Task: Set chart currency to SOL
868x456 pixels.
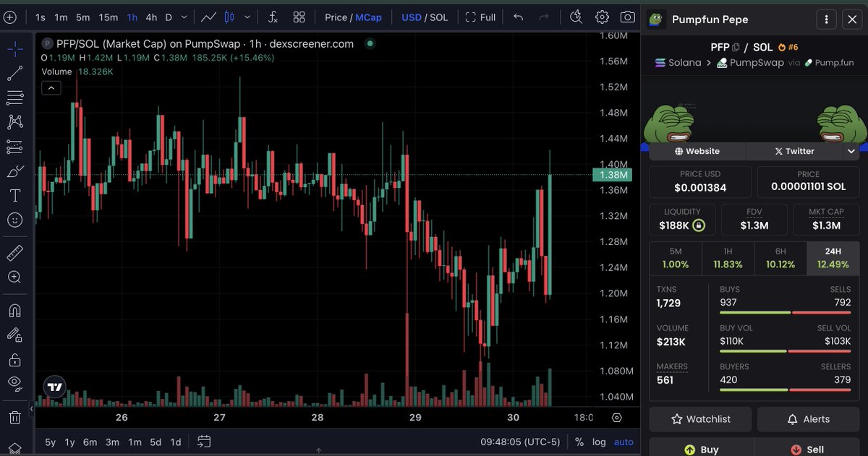Action: (x=439, y=17)
